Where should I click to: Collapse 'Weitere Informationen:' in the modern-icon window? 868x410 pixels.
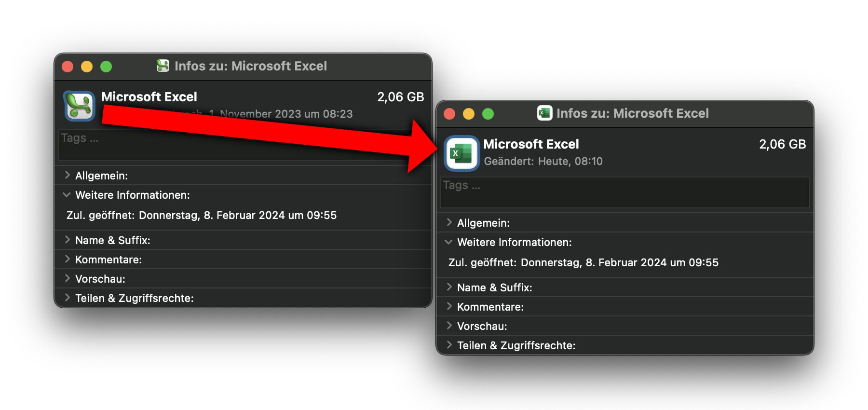coord(449,242)
